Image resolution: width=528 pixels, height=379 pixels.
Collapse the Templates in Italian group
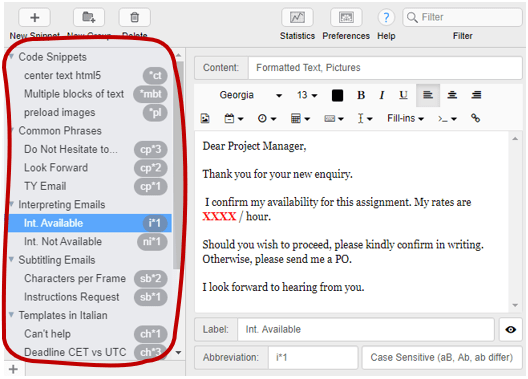(x=12, y=315)
